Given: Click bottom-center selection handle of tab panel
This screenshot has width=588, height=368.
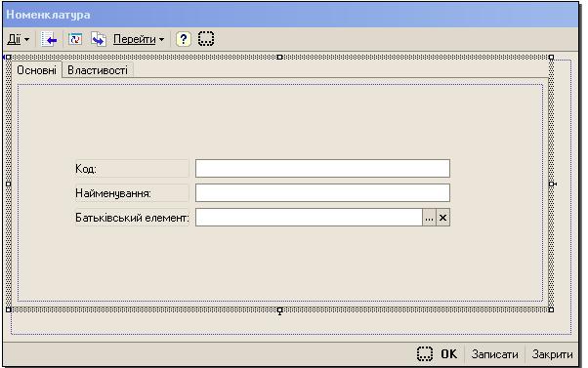Looking at the screenshot, I should (279, 309).
